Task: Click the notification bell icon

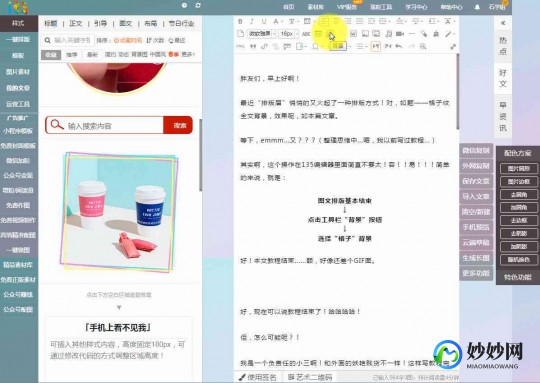Action: (477, 7)
